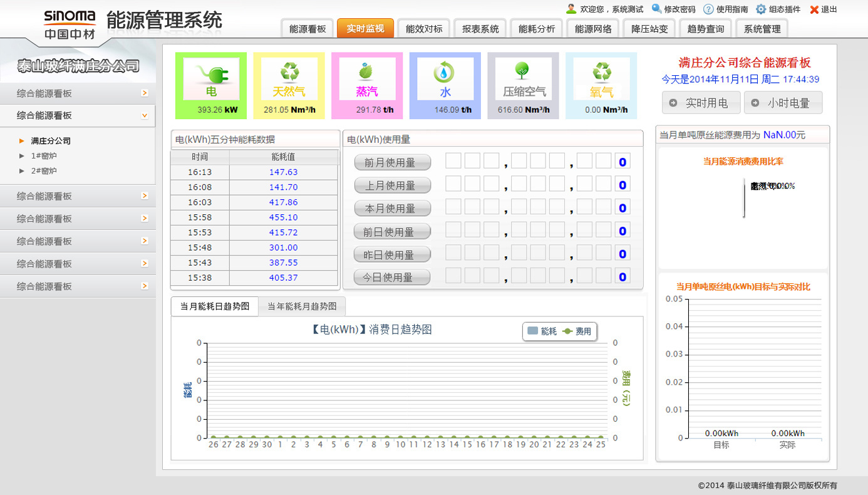Click the 目标 bar label in chart
868x495 pixels.
coord(721,445)
